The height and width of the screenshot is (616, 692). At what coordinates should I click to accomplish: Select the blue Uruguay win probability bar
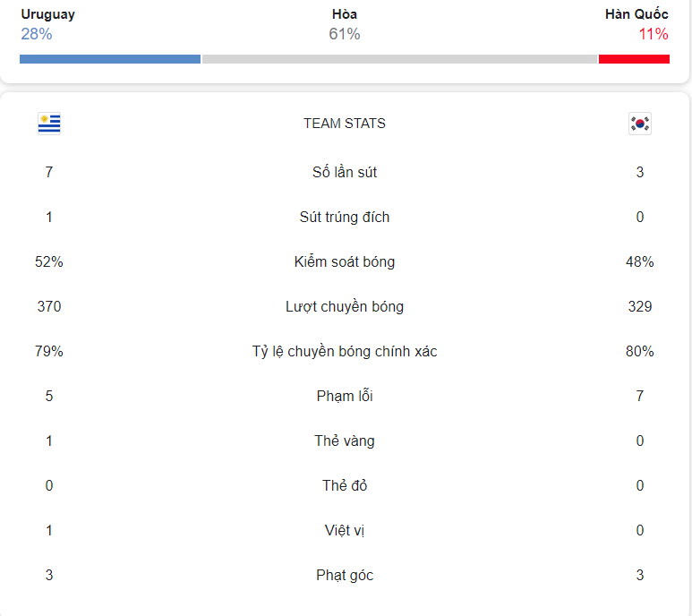click(110, 59)
